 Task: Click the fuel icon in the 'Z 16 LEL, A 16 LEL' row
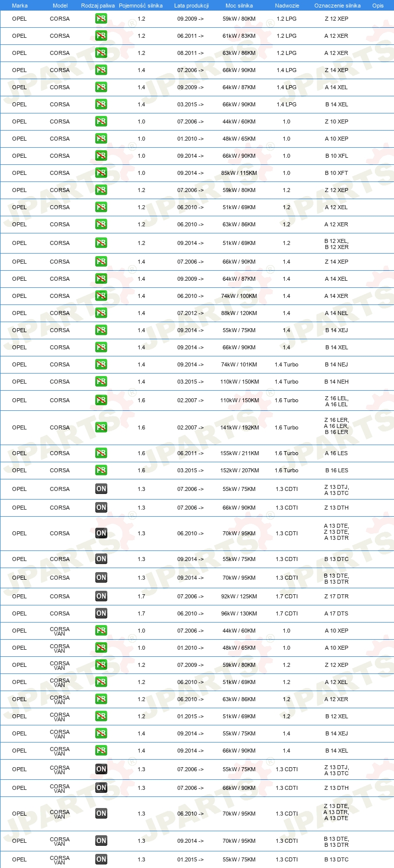point(101,400)
